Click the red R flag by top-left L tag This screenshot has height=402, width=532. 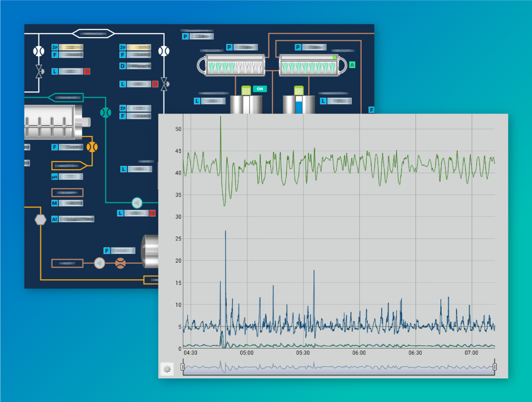(x=87, y=71)
